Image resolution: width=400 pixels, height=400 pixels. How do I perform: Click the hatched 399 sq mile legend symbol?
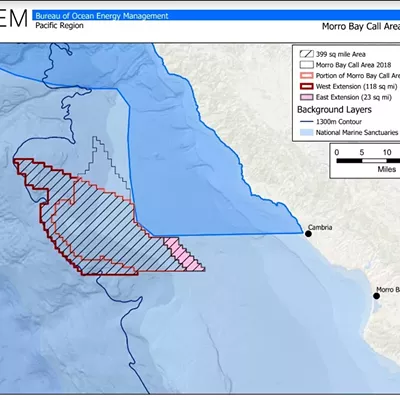coord(306,54)
